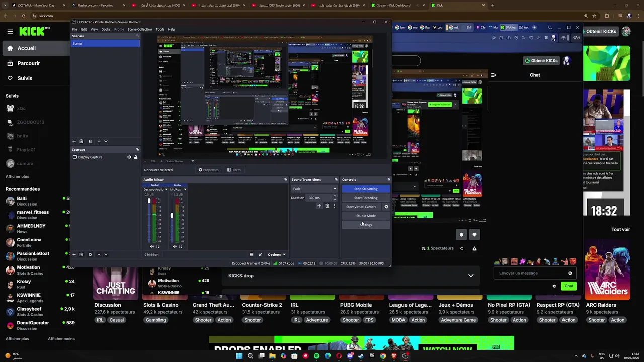The width and height of the screenshot is (644, 362).
Task: Open the transition properties three-dot menu
Action: point(334,206)
